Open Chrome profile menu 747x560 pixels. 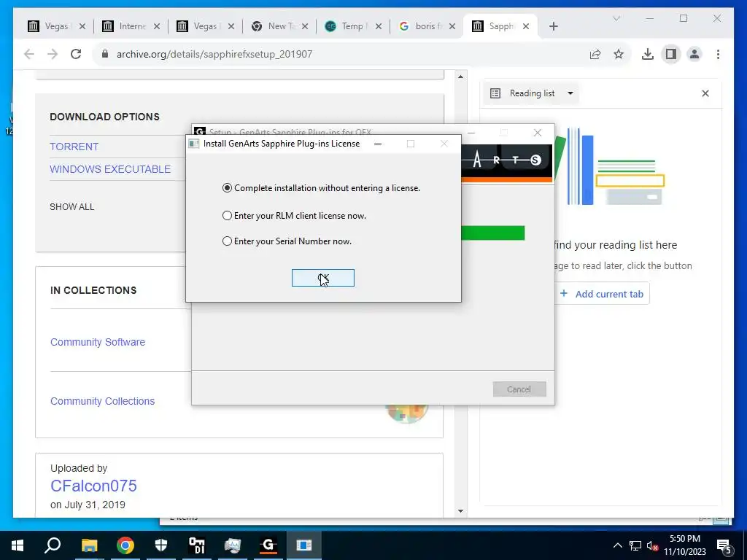(694, 54)
